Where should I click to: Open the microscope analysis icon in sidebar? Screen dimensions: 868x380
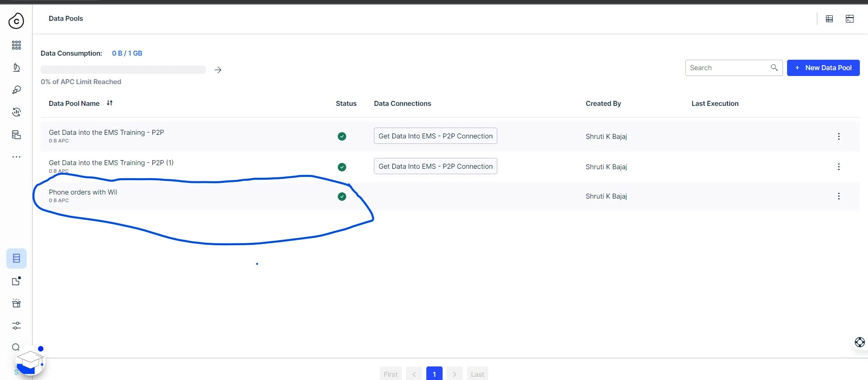click(x=16, y=67)
